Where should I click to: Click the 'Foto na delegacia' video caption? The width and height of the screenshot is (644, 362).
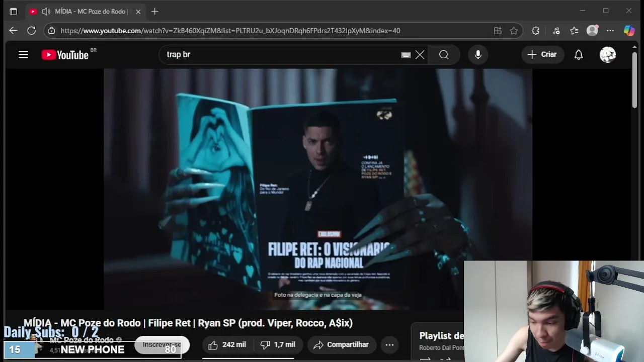tap(318, 295)
